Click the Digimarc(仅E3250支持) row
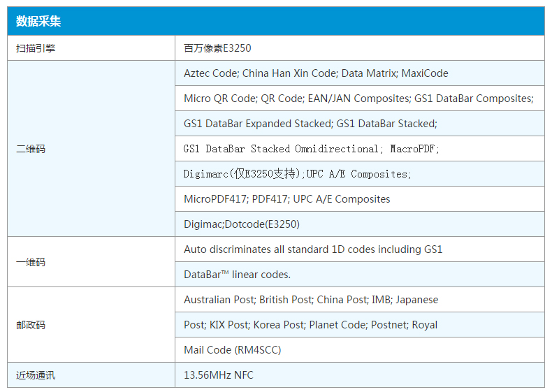Image resolution: width=552 pixels, height=392 pixels. 360,174
